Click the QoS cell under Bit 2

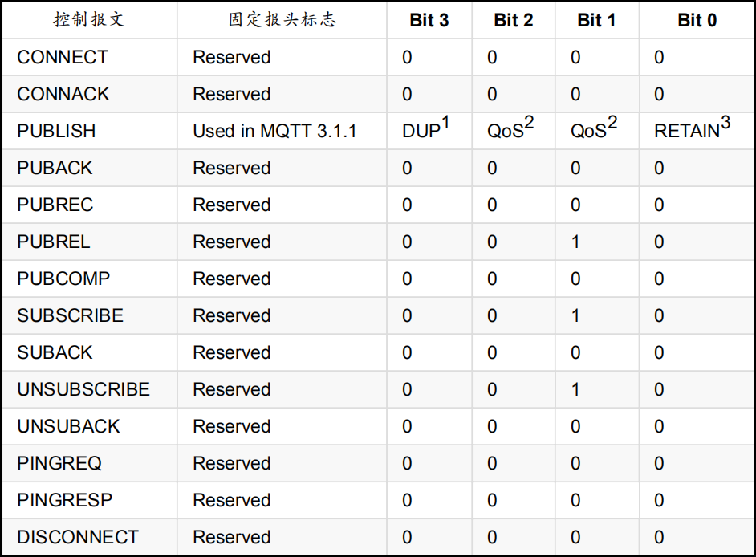(x=510, y=130)
